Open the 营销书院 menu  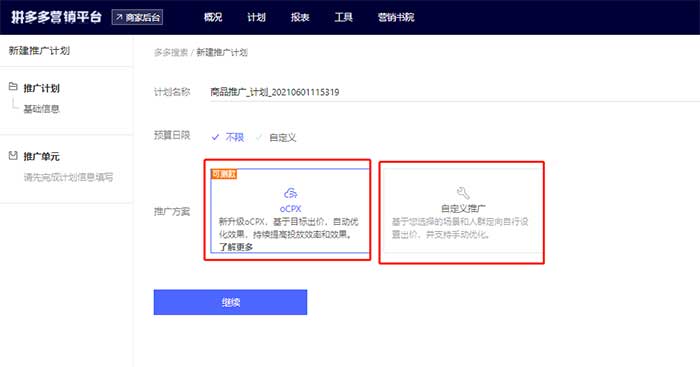coord(396,17)
